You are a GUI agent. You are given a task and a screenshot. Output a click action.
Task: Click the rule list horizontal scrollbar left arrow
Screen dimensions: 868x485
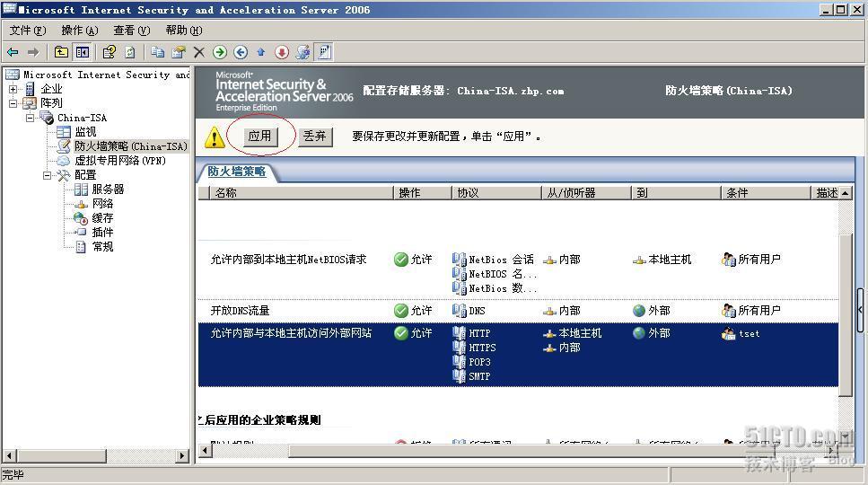coord(205,451)
